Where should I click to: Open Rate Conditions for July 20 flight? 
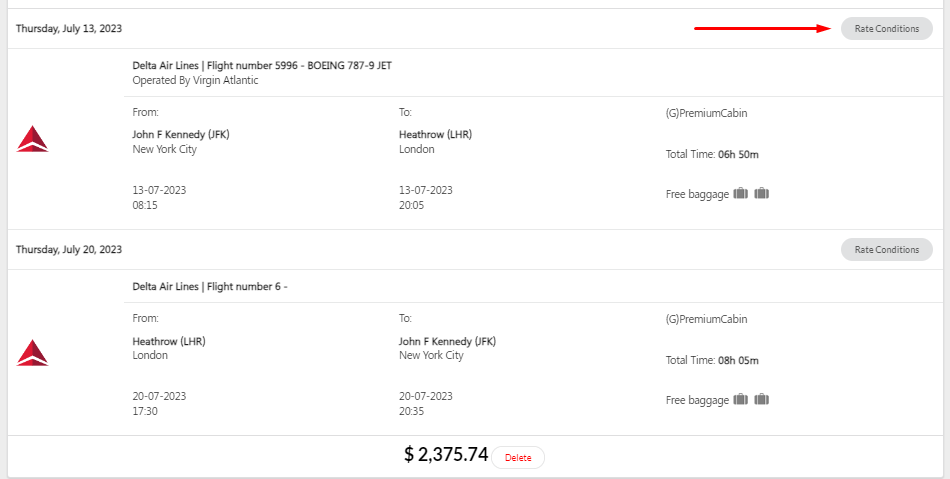click(x=886, y=249)
